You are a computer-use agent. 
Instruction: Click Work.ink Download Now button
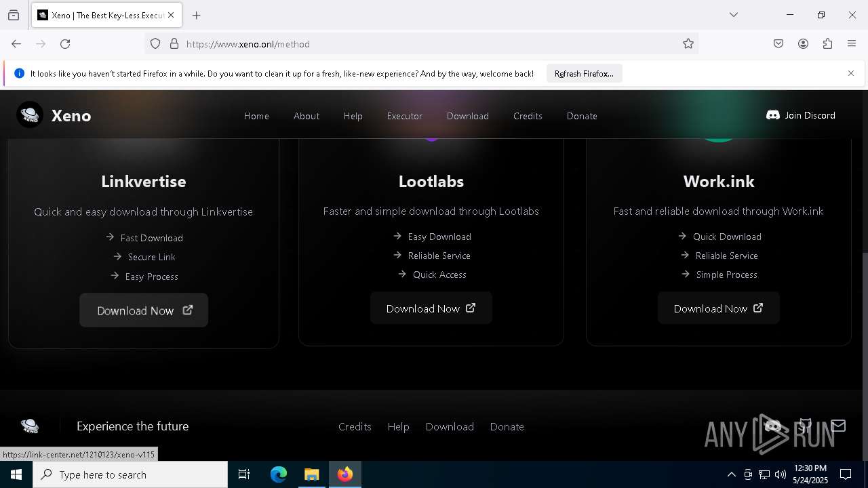[719, 308]
